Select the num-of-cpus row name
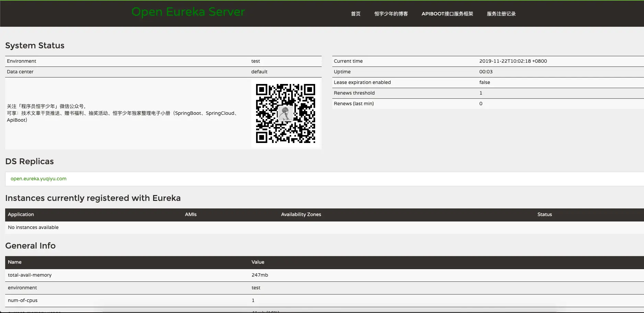Image resolution: width=644 pixels, height=313 pixels. click(23, 300)
